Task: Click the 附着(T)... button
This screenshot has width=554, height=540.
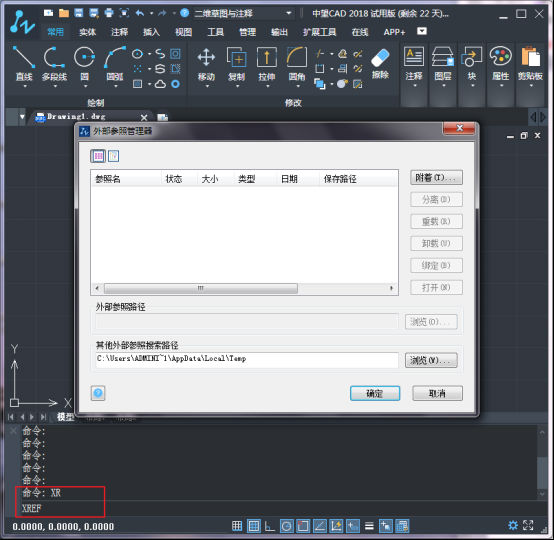Action: 436,177
